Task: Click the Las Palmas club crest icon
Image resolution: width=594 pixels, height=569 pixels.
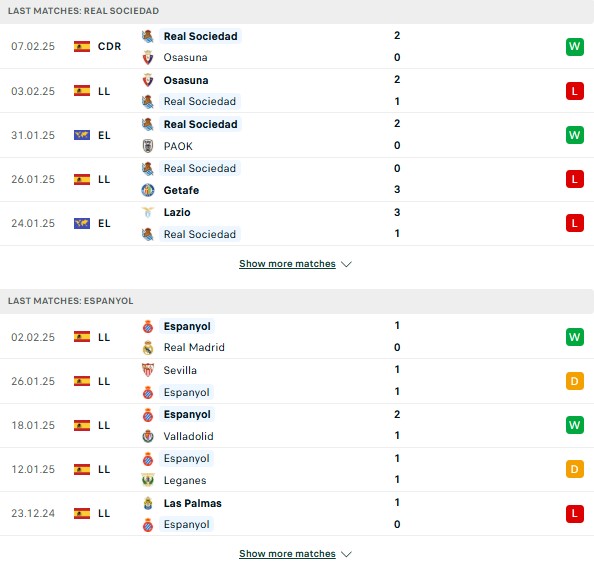Action: pos(148,503)
